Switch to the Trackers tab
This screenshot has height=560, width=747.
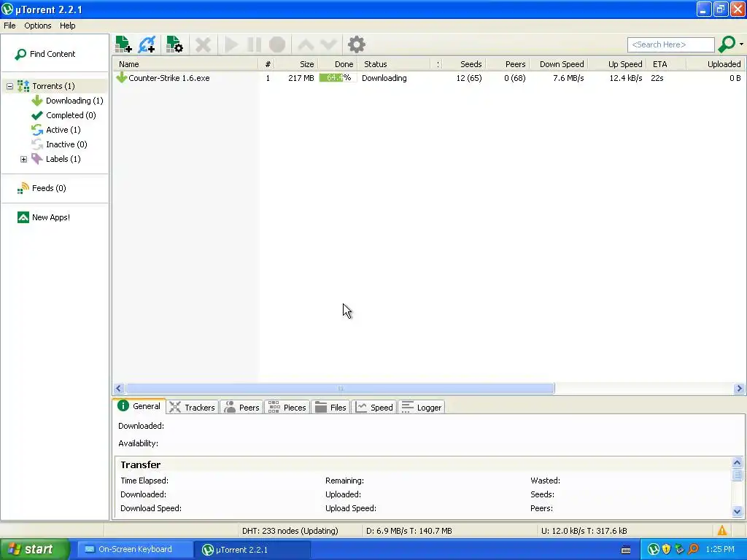tap(193, 408)
